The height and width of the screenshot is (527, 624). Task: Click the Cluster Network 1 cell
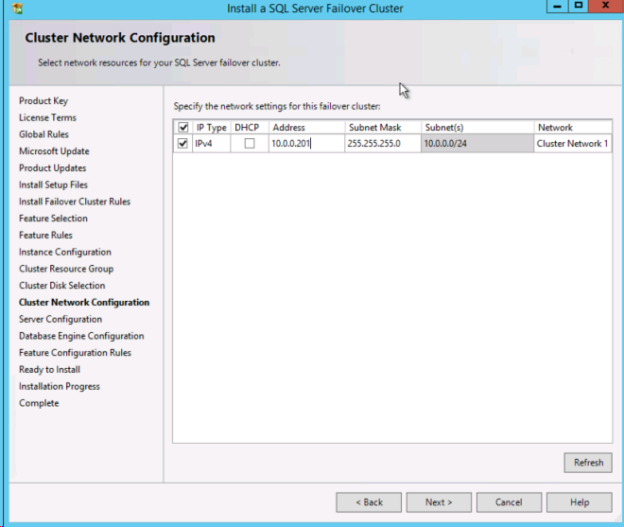pos(573,143)
